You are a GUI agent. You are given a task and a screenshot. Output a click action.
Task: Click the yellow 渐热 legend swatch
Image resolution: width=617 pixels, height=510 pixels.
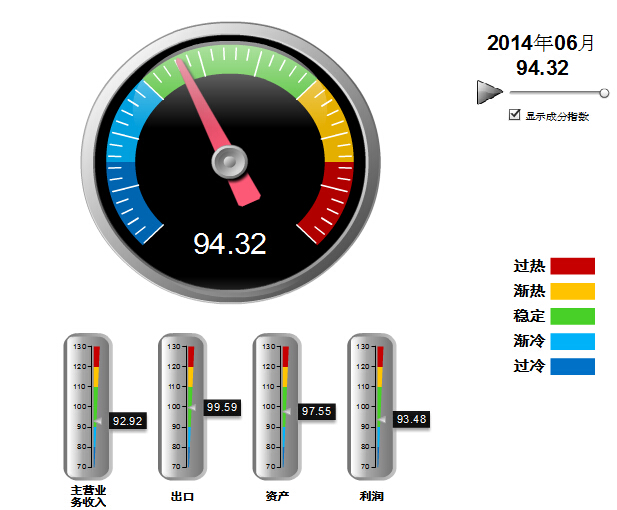[572, 291]
